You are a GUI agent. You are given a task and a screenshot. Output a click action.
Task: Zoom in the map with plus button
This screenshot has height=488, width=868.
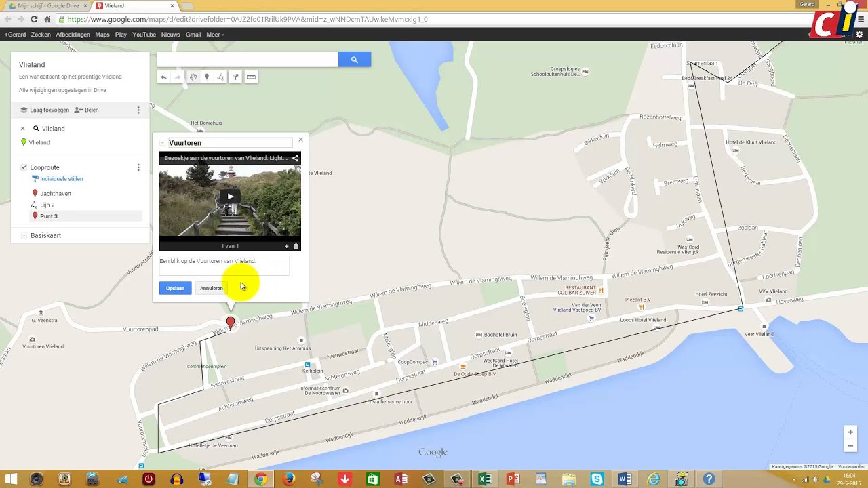point(850,432)
